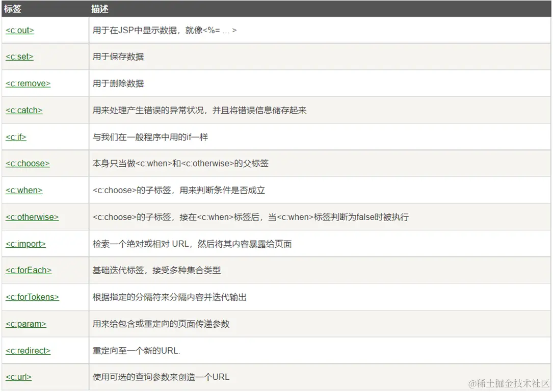Follow the <c:otherwise> link

[32, 217]
